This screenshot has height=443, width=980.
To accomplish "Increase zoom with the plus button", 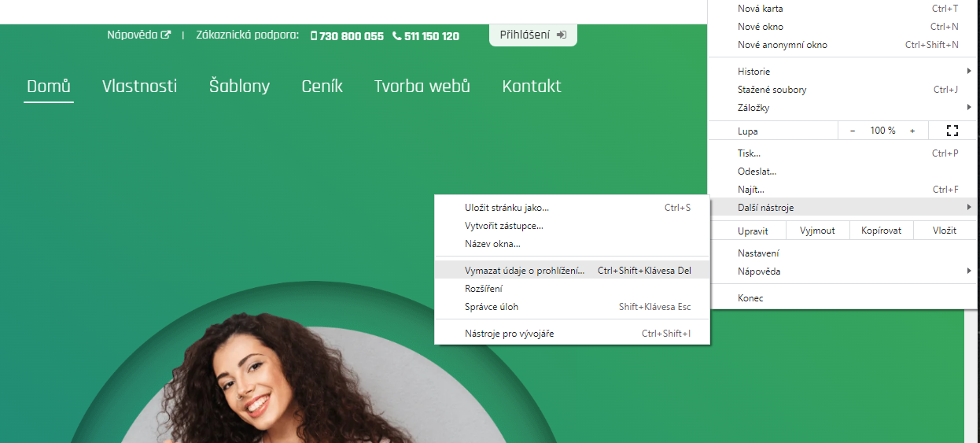I will [x=912, y=131].
